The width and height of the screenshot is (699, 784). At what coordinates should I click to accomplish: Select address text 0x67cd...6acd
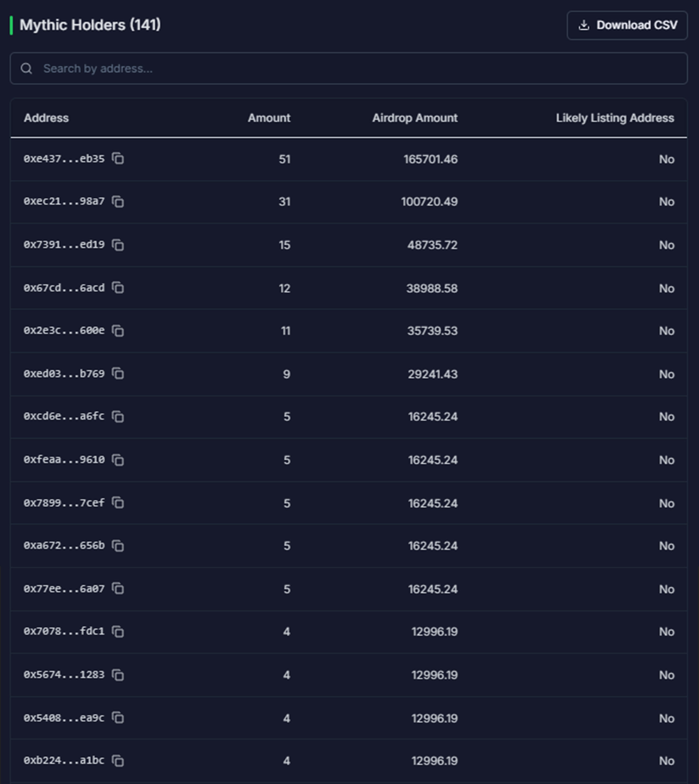point(64,288)
